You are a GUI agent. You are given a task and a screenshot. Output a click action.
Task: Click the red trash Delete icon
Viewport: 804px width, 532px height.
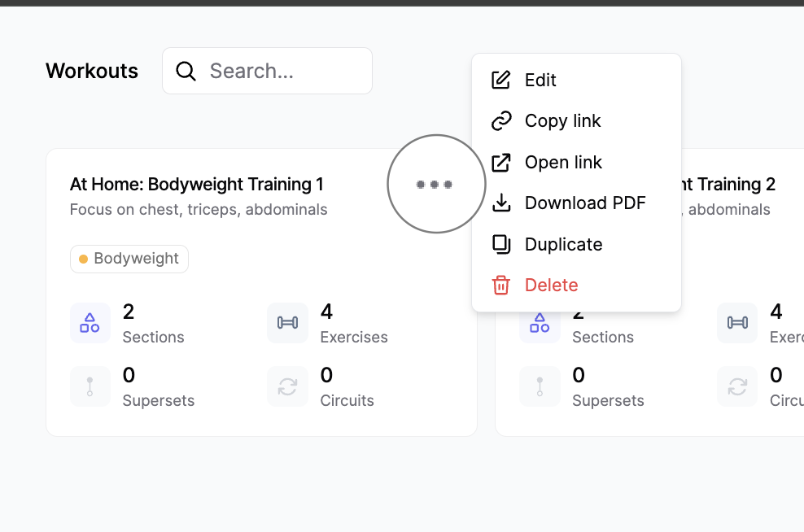click(501, 286)
